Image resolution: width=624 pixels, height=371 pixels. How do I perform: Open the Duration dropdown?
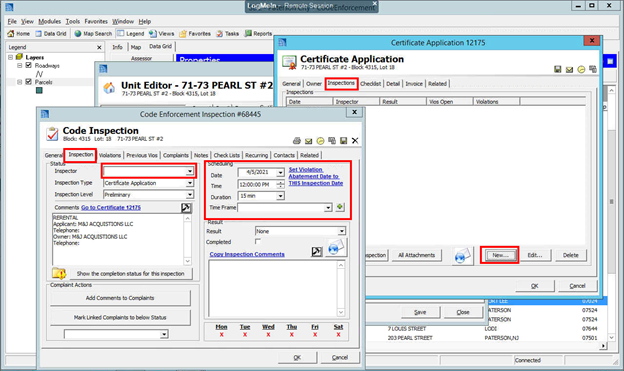click(280, 196)
